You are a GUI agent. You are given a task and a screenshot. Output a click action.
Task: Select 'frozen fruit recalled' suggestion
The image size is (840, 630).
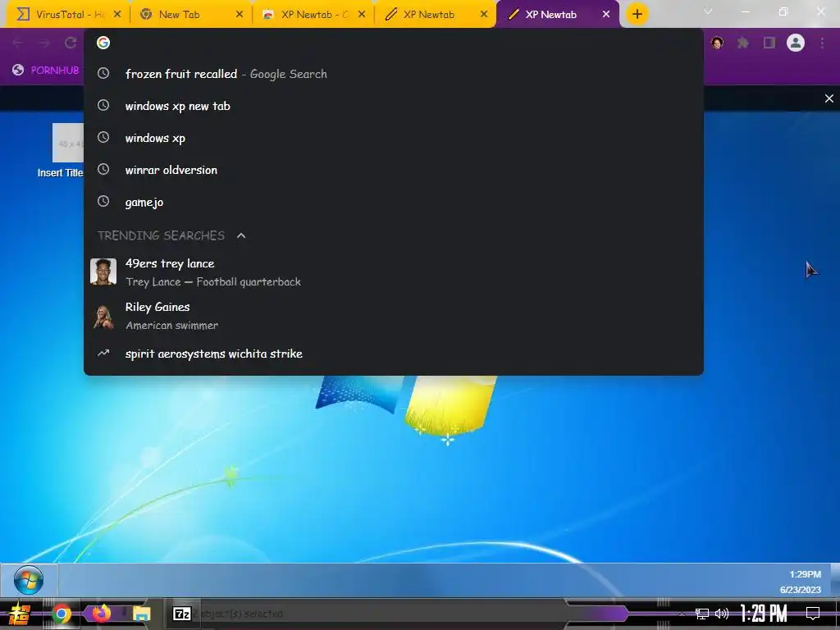[393, 74]
